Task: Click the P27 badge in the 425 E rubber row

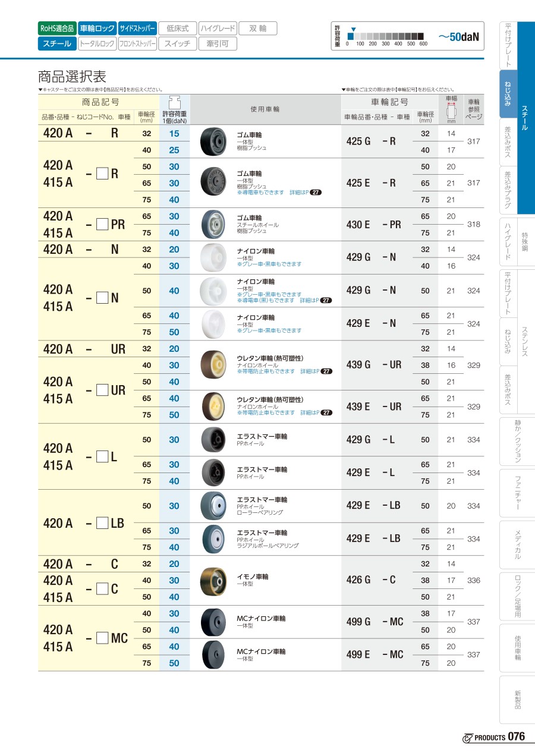Action: click(x=316, y=193)
